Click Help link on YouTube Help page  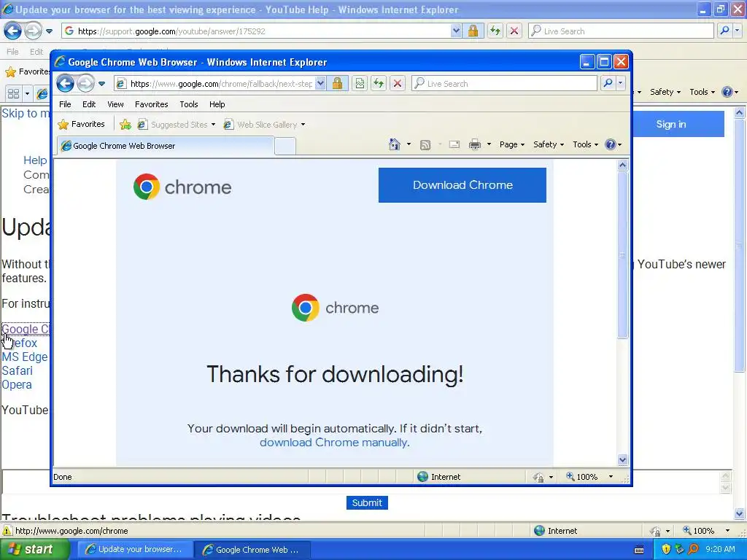pos(35,160)
